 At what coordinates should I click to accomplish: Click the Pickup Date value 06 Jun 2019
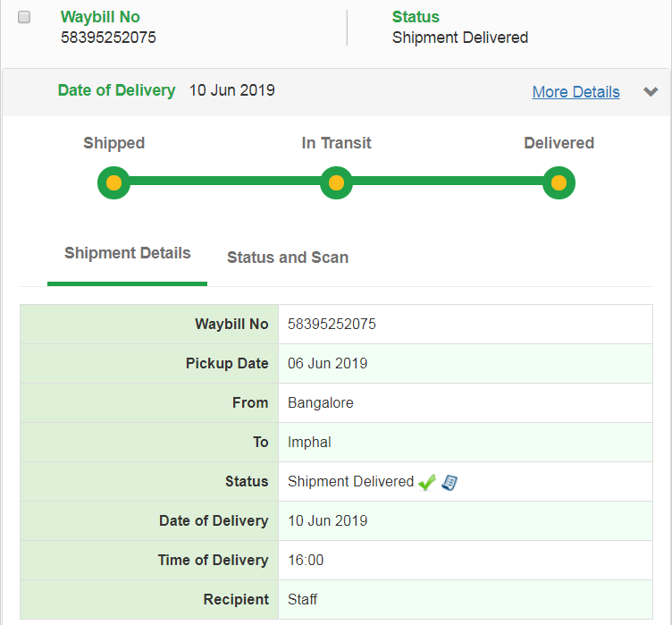click(x=327, y=364)
